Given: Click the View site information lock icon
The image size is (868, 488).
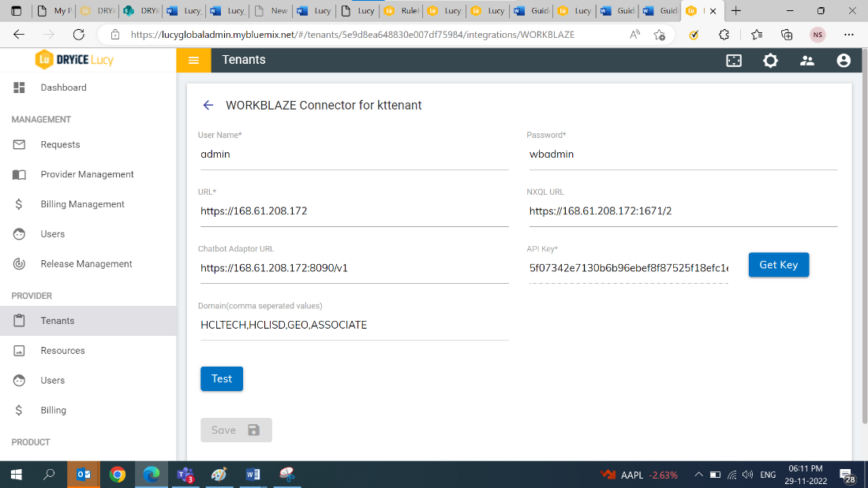Looking at the screenshot, I should coord(115,35).
